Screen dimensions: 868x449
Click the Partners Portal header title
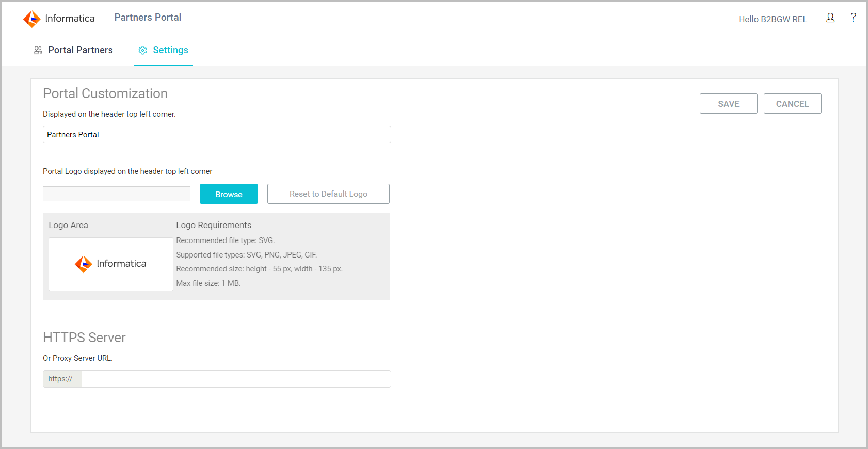(x=148, y=18)
